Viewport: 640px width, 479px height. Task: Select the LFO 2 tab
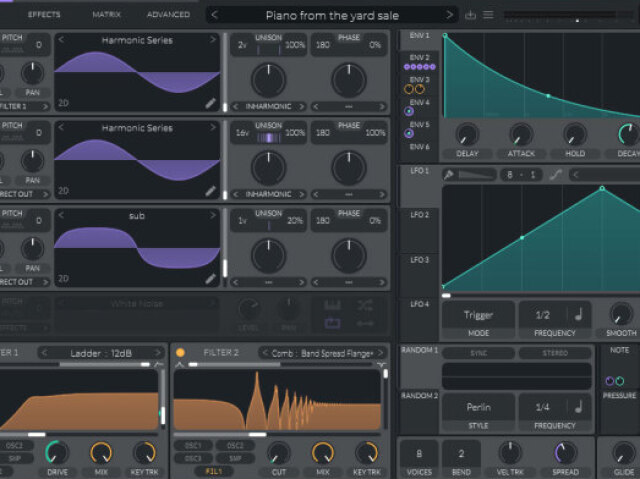click(419, 231)
